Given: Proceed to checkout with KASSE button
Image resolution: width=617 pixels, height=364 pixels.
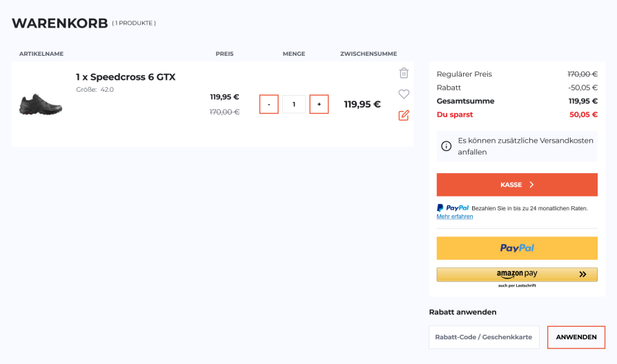Looking at the screenshot, I should [x=517, y=185].
